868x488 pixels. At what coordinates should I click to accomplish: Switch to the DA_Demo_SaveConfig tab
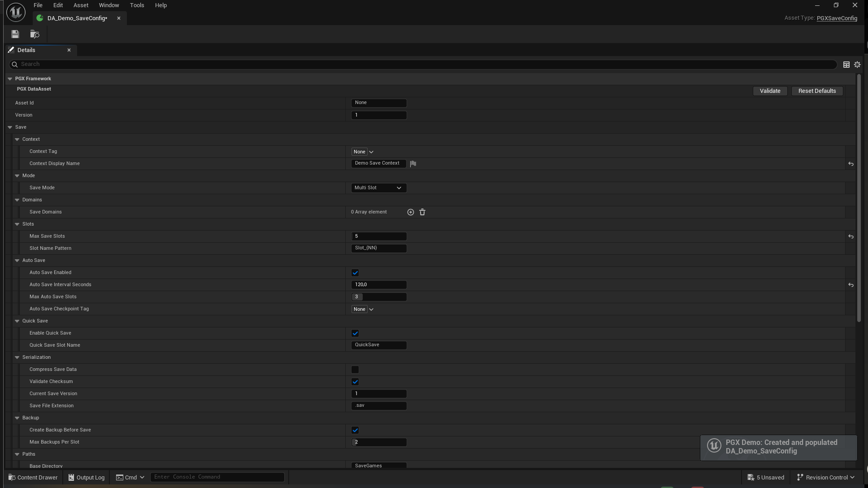tap(75, 18)
